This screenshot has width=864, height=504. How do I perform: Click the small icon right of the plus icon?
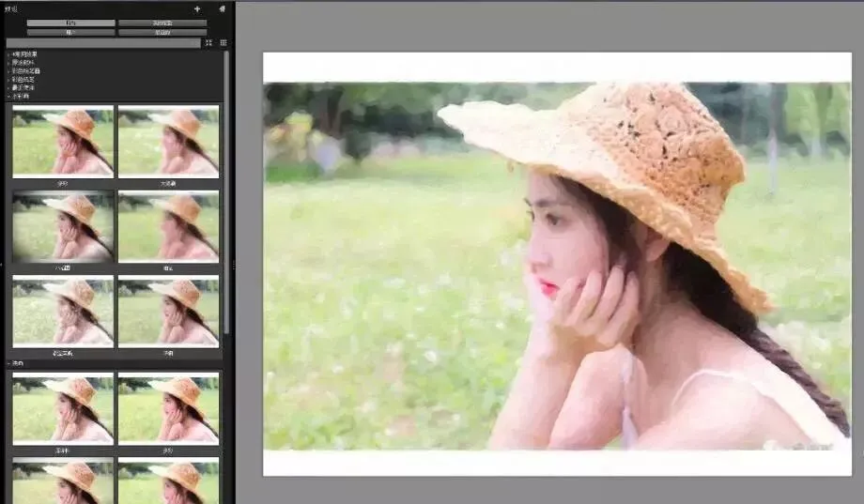pos(222,8)
